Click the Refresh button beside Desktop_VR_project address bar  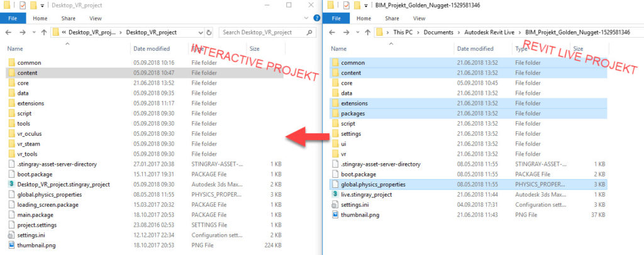point(209,32)
